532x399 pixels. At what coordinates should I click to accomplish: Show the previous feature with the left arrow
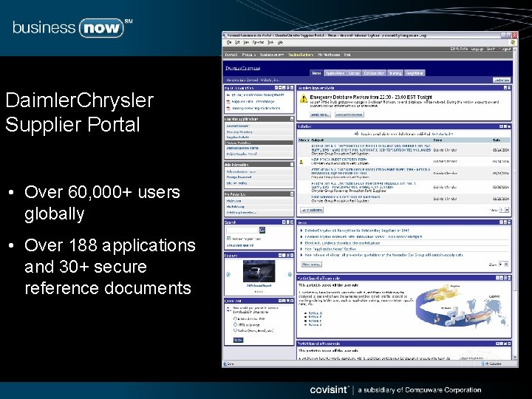(x=228, y=274)
